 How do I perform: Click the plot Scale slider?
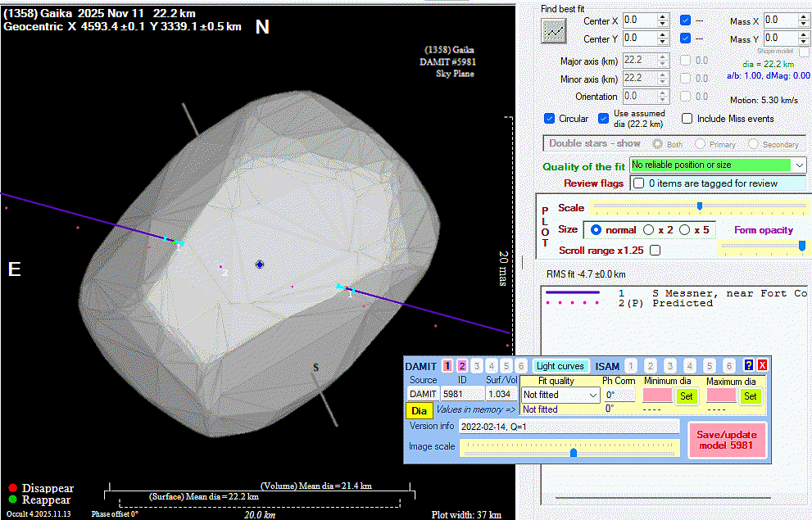point(698,206)
